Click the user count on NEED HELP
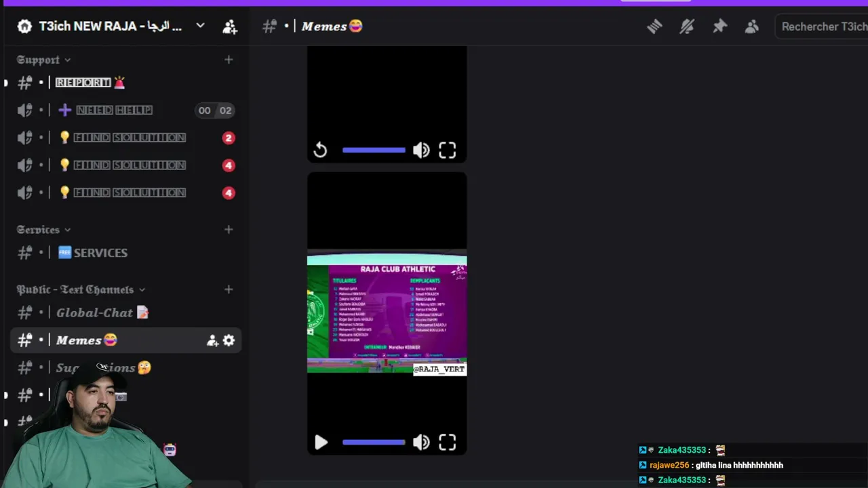Screen dimensions: 868x488 (215, 110)
